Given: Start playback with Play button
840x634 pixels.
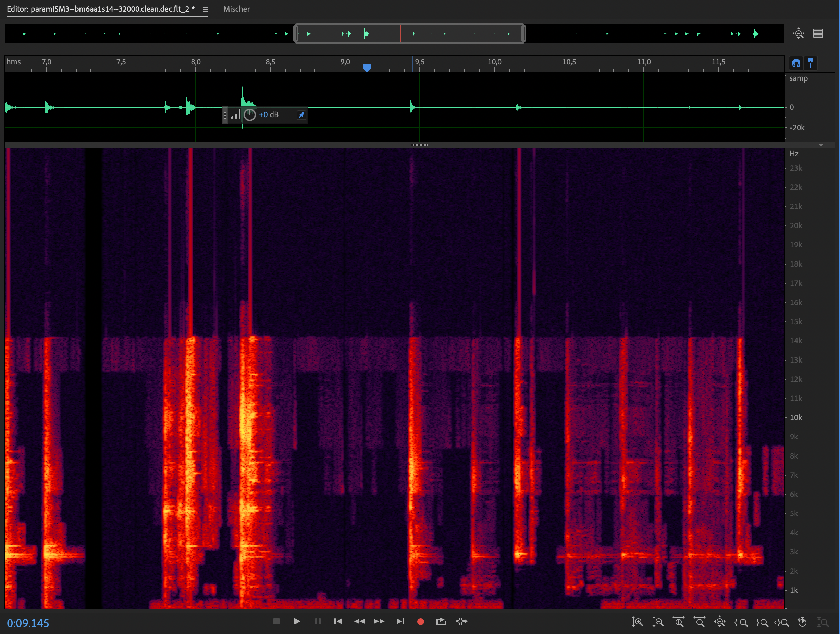Looking at the screenshot, I should [x=297, y=621].
